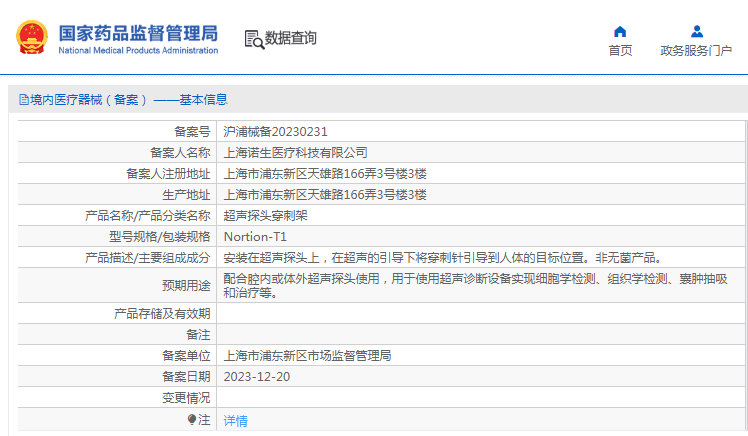Image resolution: width=748 pixels, height=436 pixels.
Task: Click the government service portal person icon
Action: [696, 31]
